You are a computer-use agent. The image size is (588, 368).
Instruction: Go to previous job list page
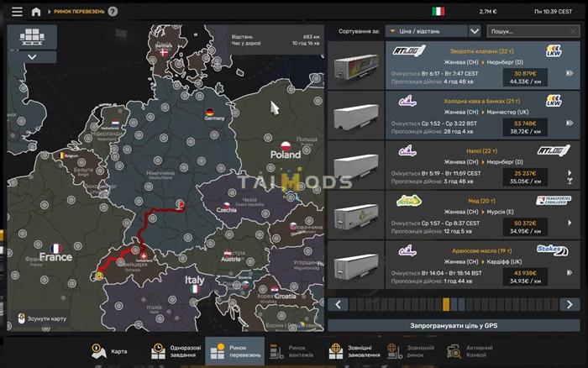[x=338, y=304]
